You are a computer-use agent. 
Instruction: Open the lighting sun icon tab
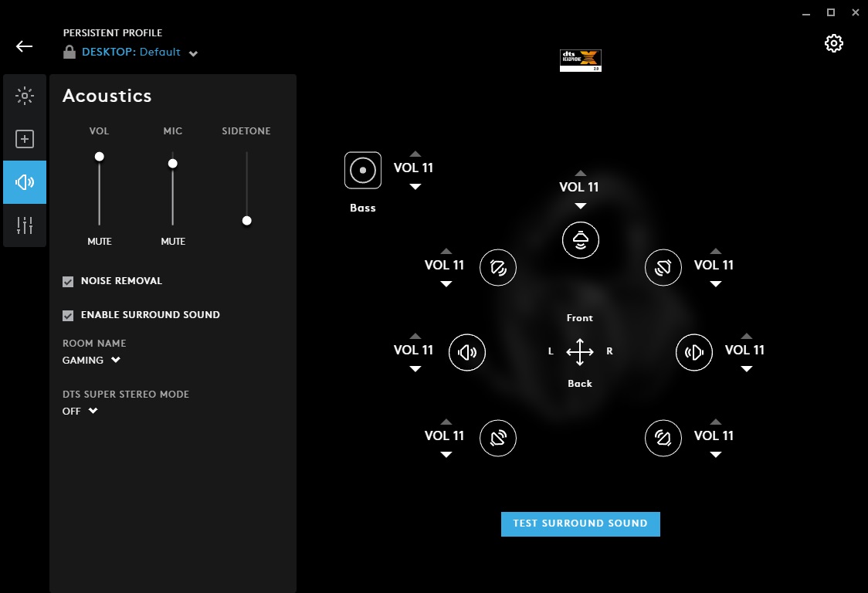pos(25,96)
